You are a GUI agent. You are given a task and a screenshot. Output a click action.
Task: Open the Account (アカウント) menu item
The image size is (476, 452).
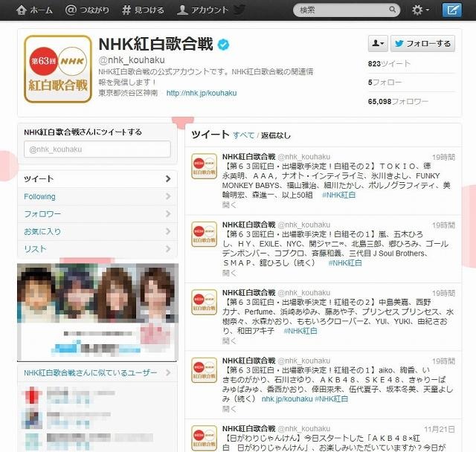tap(202, 10)
